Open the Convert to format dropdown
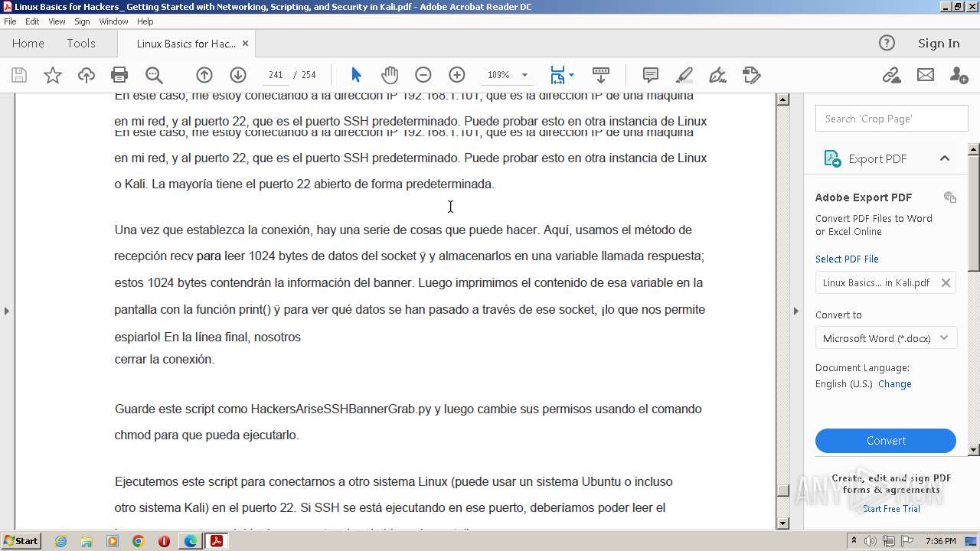The image size is (980, 551). click(886, 338)
